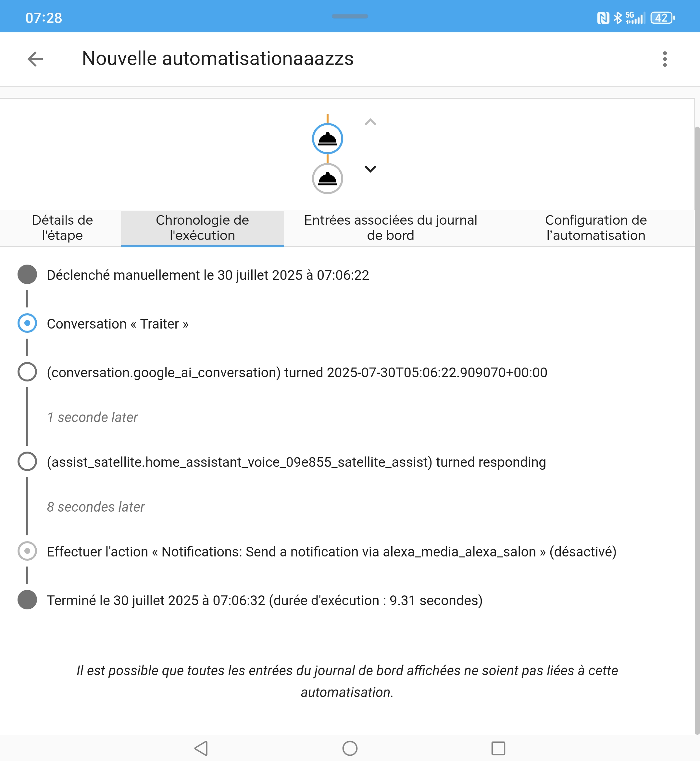This screenshot has height=761, width=700.
Task: Select Chronologie de l'exécution tab
Action: tap(202, 228)
